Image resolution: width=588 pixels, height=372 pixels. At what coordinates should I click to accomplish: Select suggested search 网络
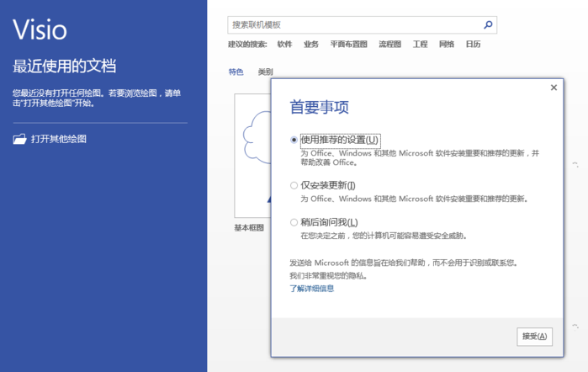447,45
